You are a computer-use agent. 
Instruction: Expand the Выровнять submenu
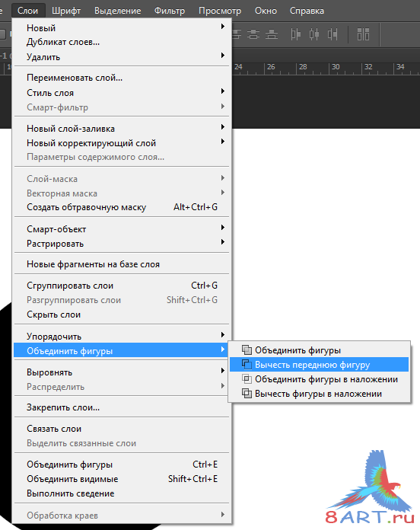coord(122,372)
